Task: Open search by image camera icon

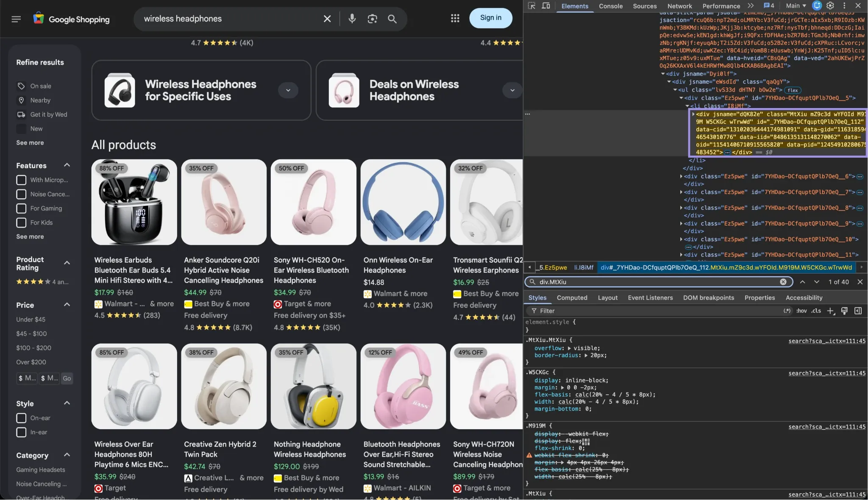Action: tap(372, 19)
